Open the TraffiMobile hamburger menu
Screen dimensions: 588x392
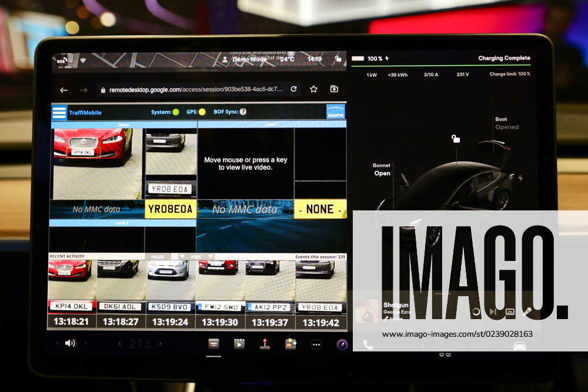click(59, 112)
